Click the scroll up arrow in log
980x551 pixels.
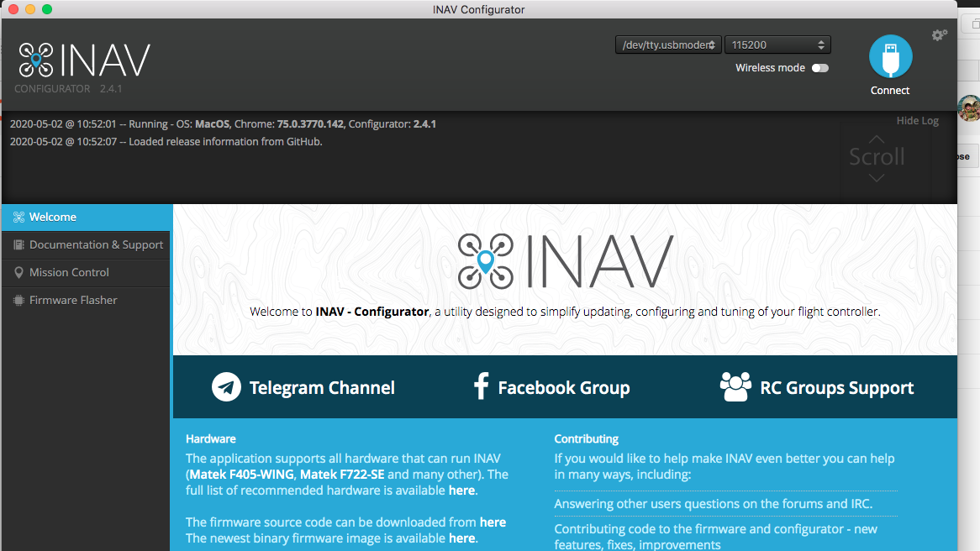877,139
